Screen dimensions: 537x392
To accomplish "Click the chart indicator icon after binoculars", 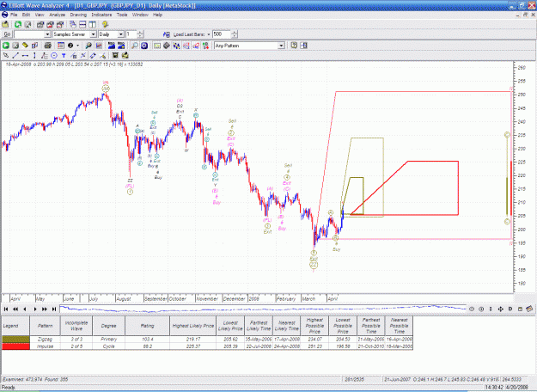I will pos(99,46).
